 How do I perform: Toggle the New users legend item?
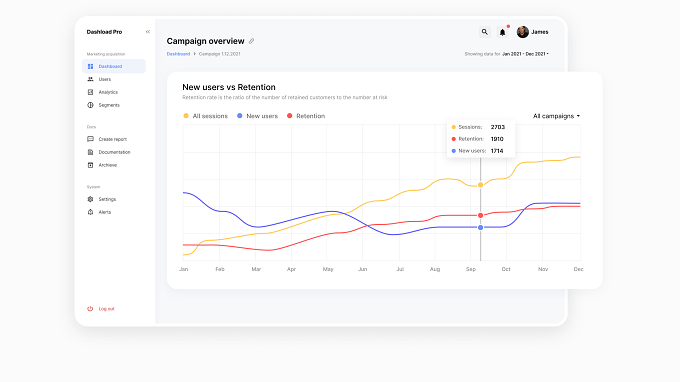coord(258,116)
